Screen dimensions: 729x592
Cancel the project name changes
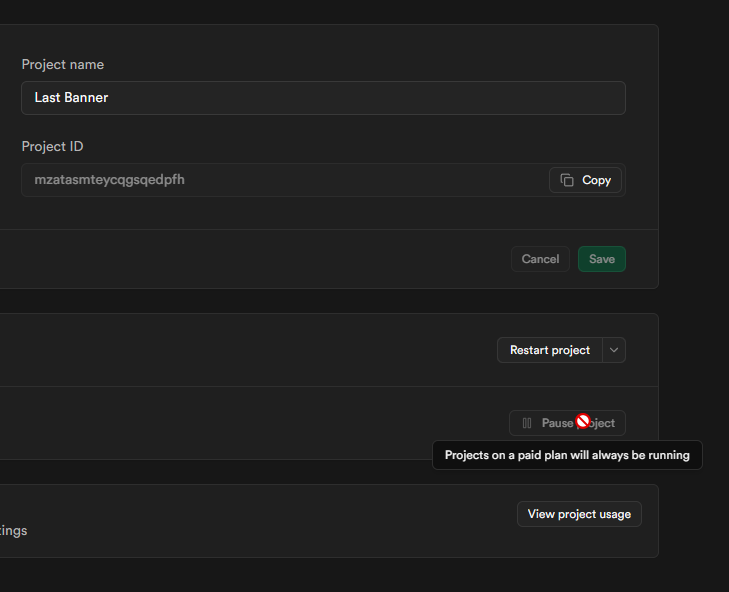click(x=540, y=259)
